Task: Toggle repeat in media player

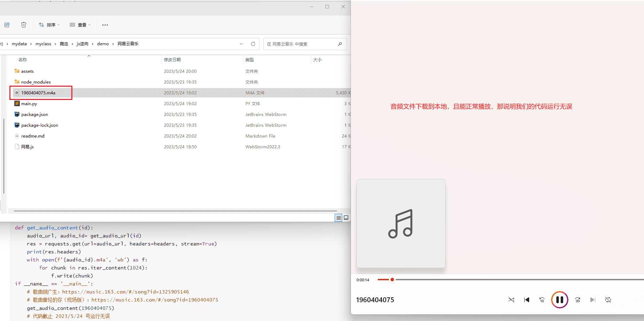Action: (x=608, y=300)
